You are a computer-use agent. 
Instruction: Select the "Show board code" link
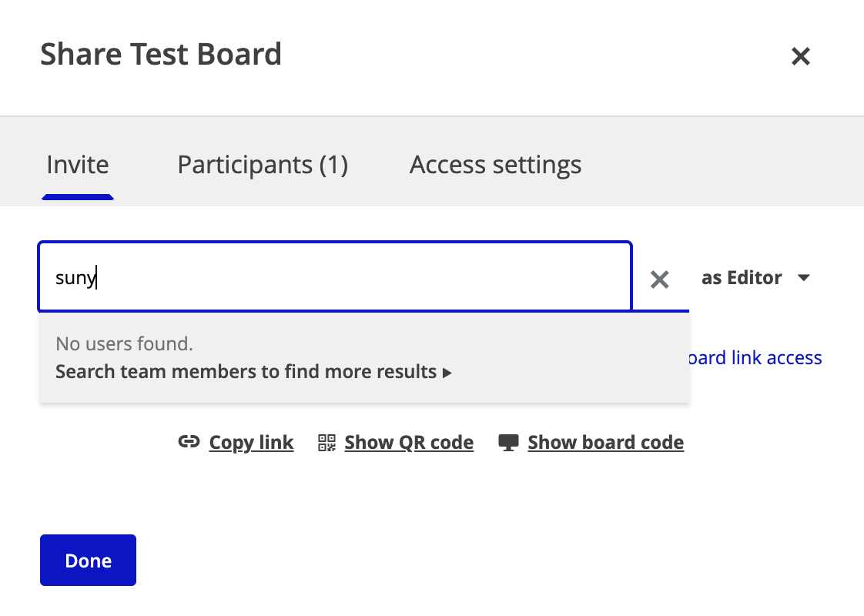click(x=605, y=443)
